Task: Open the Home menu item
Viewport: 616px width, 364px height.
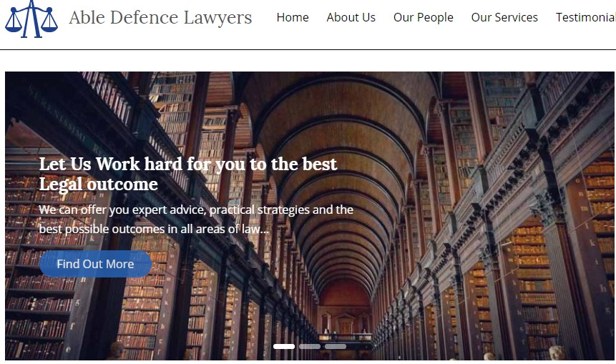Action: [293, 17]
